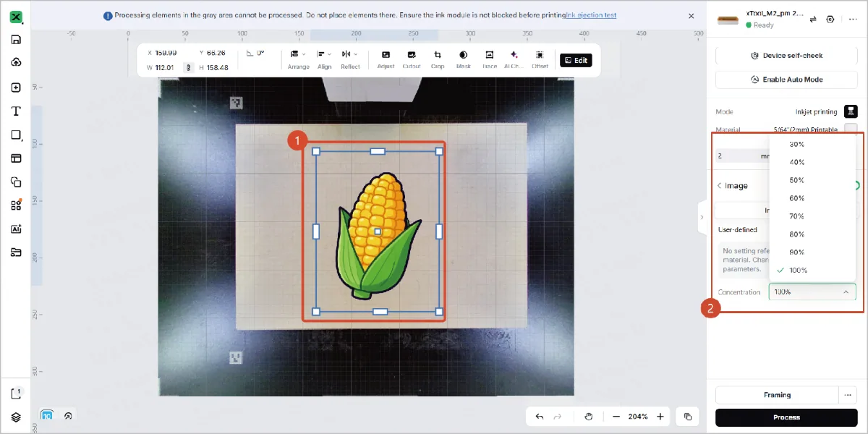Select the rectangle Shape tool

point(16,135)
